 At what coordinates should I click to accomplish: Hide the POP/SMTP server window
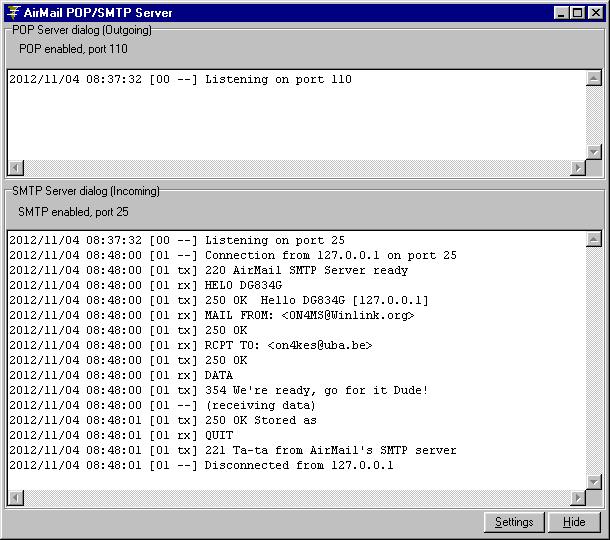pos(574,522)
